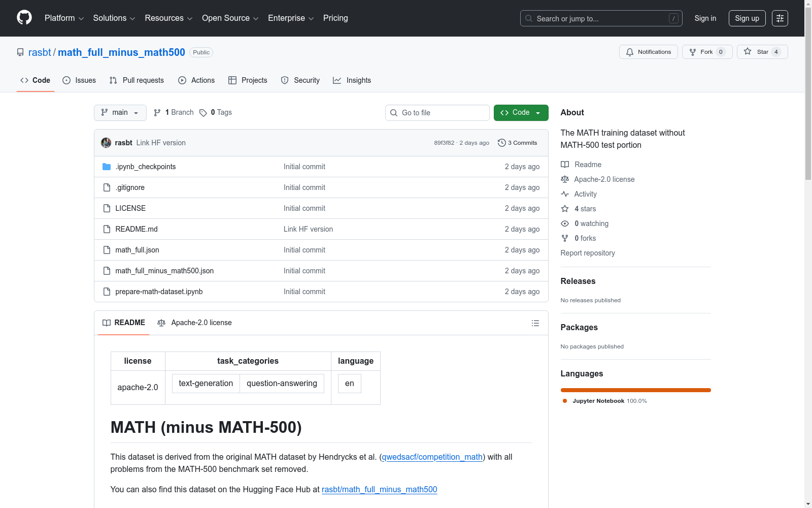Click the math_full.json file icon
The width and height of the screenshot is (812, 508).
[x=107, y=250]
